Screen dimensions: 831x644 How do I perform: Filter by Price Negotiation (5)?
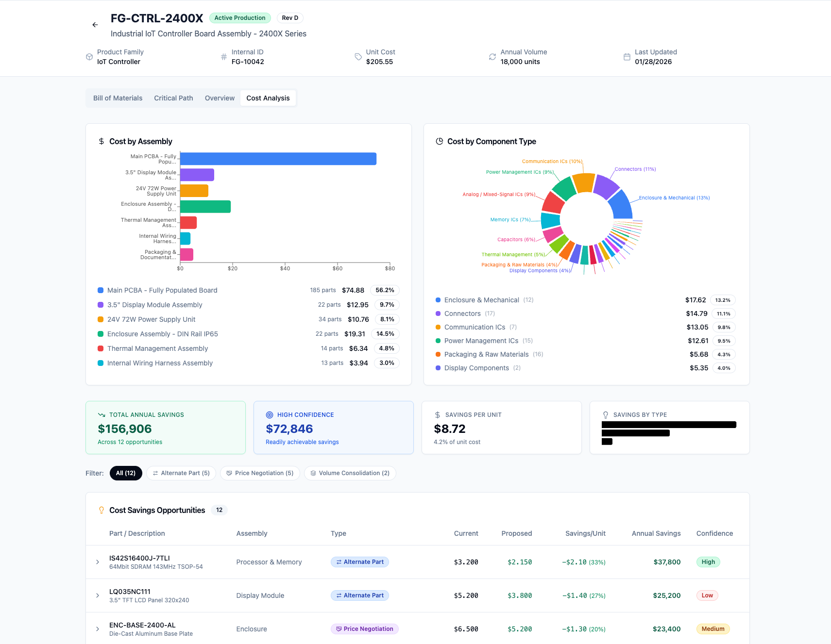click(x=260, y=473)
